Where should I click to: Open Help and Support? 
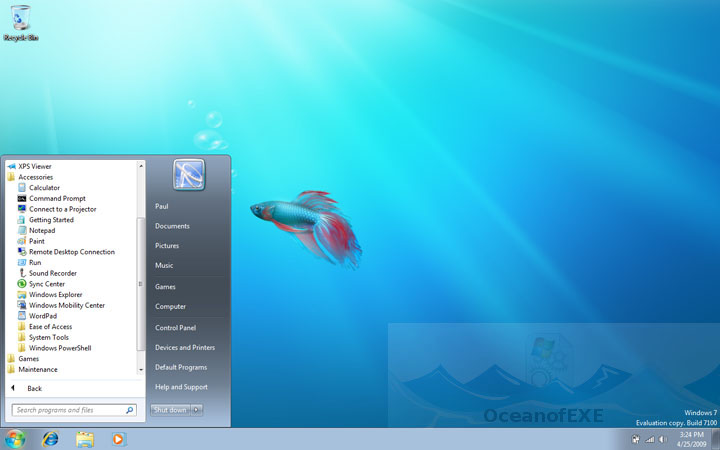(x=181, y=387)
